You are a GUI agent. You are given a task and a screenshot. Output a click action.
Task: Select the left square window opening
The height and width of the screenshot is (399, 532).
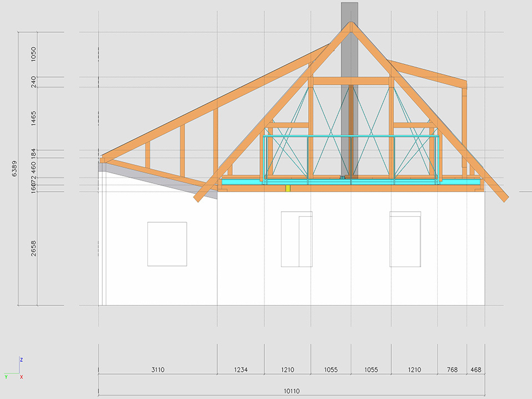pos(167,244)
